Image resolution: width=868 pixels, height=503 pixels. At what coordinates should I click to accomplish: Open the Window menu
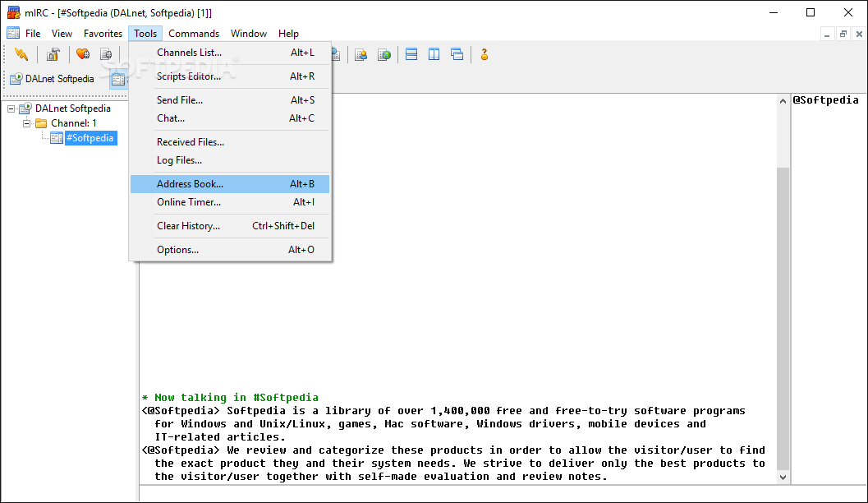point(249,33)
